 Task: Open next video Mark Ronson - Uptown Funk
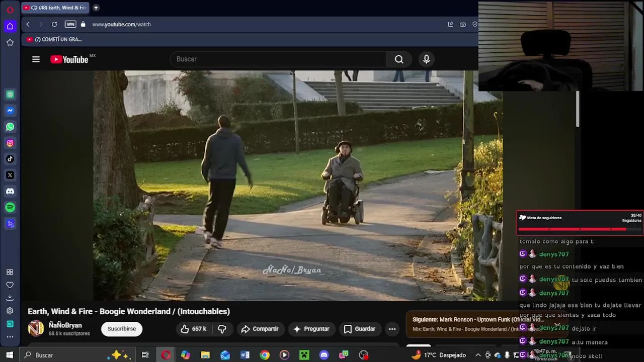478,319
